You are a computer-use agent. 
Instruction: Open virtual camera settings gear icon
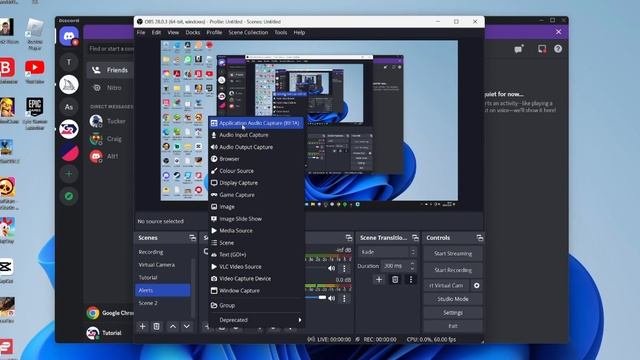pos(476,285)
